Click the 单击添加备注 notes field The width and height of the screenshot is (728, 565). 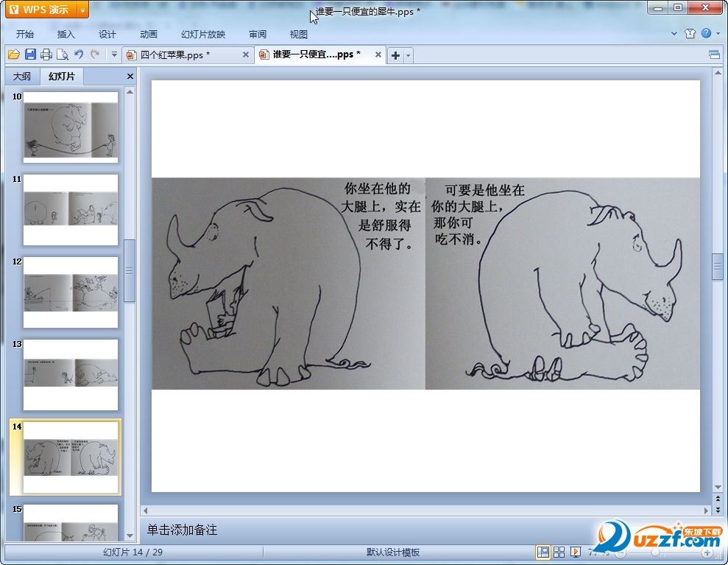367,530
